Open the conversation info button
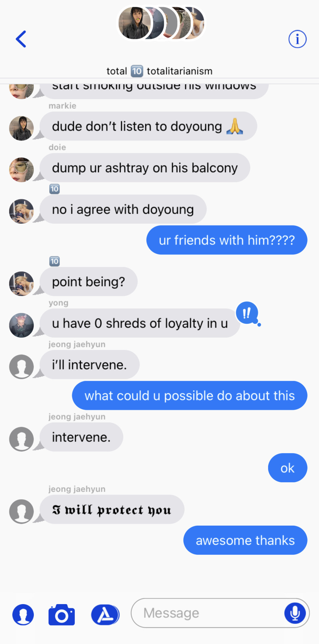Screen dimensions: 319x644 coord(298,39)
